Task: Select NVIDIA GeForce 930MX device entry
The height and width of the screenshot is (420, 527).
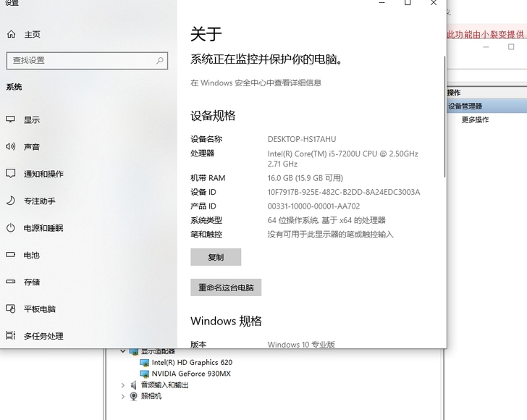Action: click(x=191, y=374)
